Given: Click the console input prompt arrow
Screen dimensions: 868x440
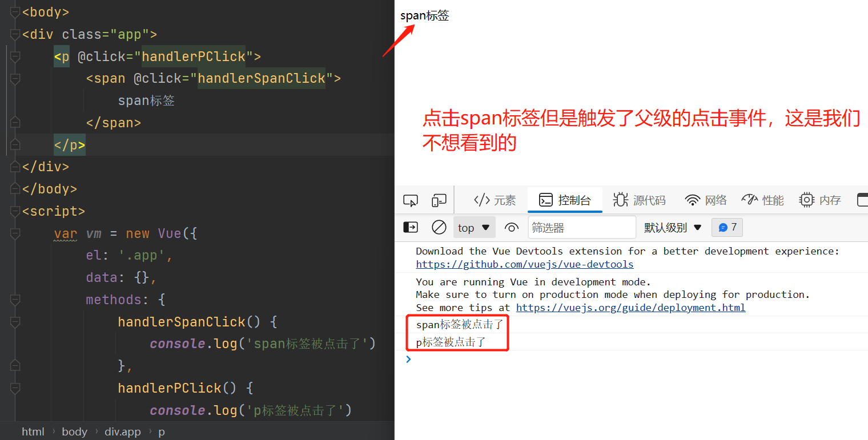Looking at the screenshot, I should [408, 359].
